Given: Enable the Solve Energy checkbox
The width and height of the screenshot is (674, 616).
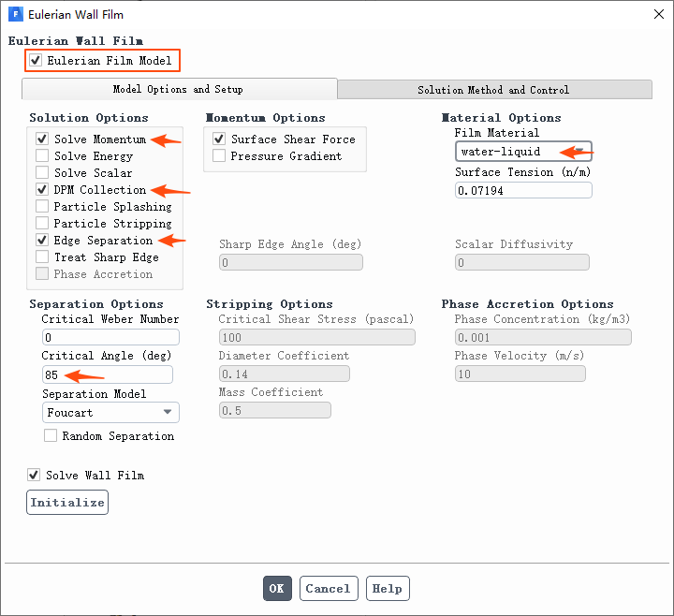Looking at the screenshot, I should 42,156.
